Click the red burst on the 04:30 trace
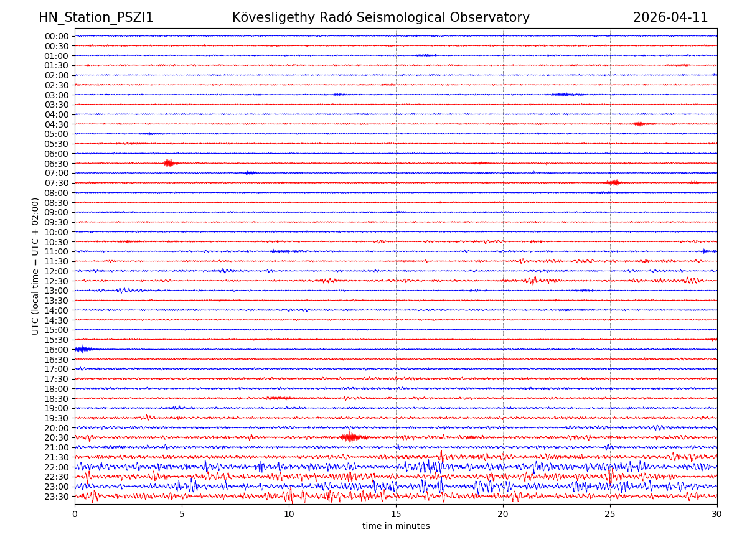This screenshot has width=747, height=560. [639, 124]
